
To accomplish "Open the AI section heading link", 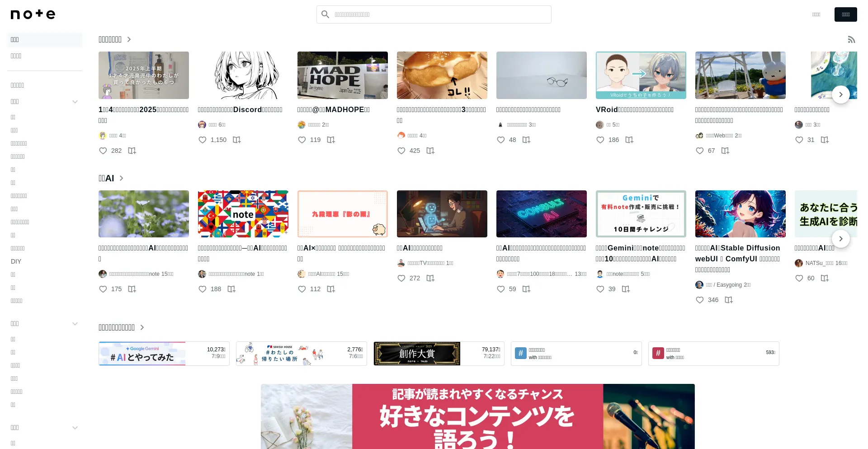I will (x=111, y=179).
